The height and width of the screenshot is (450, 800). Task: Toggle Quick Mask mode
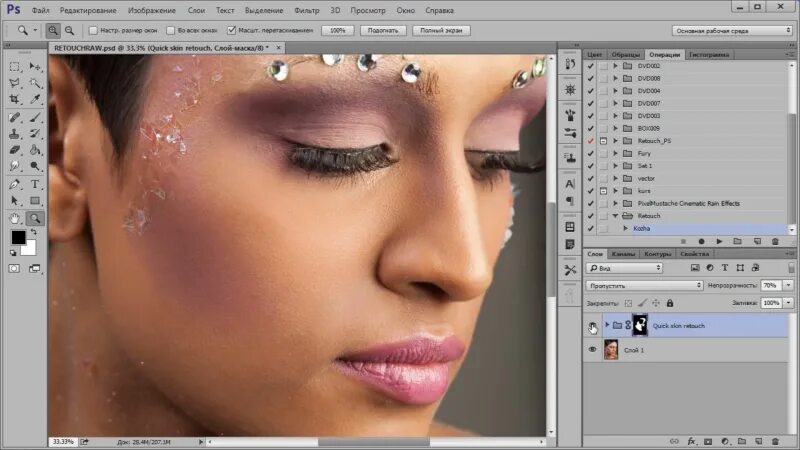tap(14, 268)
